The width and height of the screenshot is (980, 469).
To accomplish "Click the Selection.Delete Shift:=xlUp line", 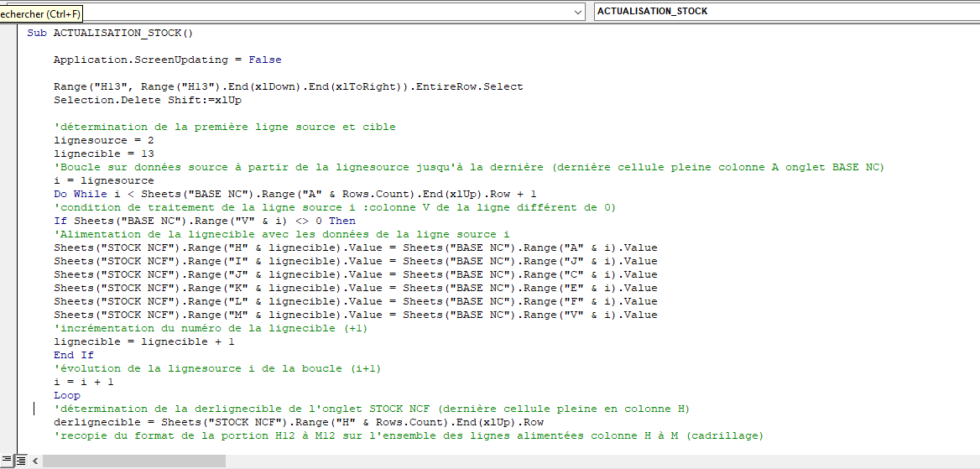I will pos(148,100).
